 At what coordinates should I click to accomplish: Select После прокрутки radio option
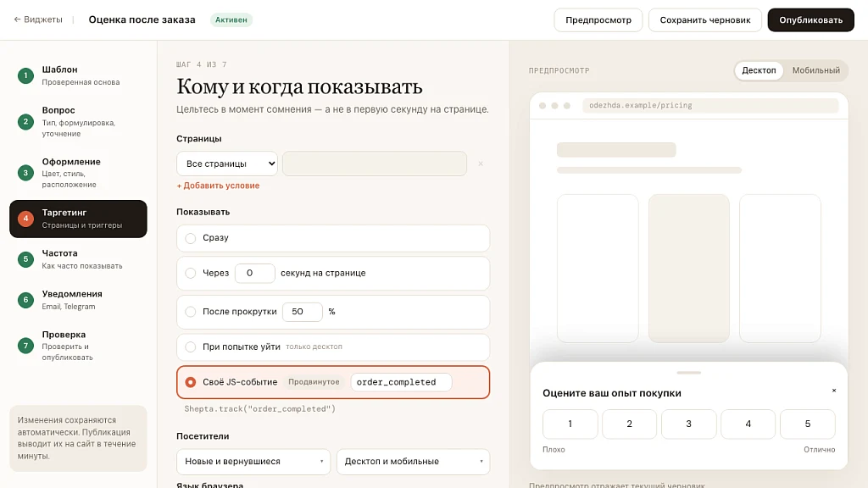(x=191, y=312)
